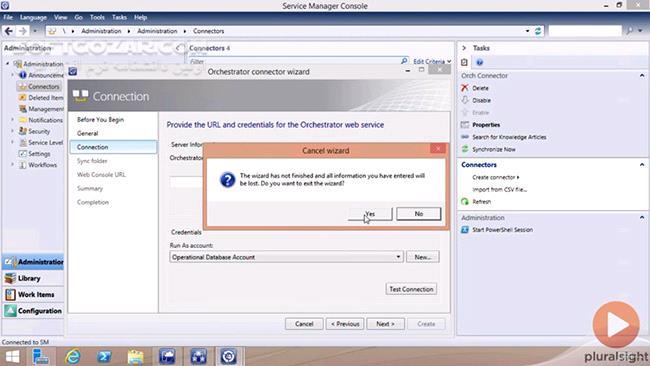Click Create connector task
Image resolution: width=650 pixels, height=366 pixels.
click(x=495, y=177)
